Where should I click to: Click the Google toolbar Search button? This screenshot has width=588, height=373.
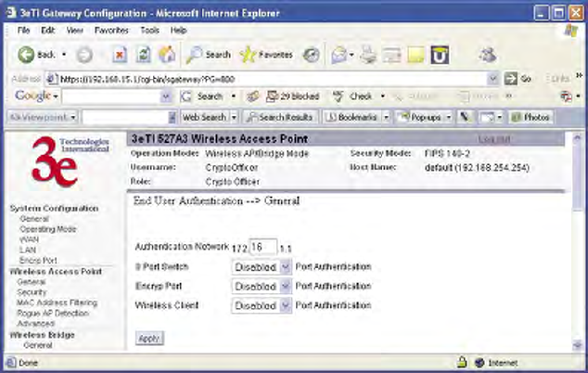[x=202, y=96]
